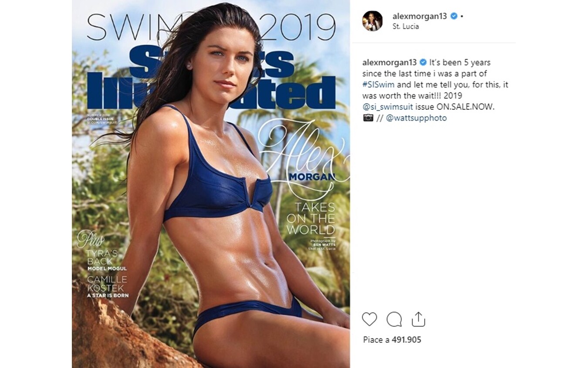Click the camera emoji in the caption
588x368 pixels.
pyautogui.click(x=368, y=118)
